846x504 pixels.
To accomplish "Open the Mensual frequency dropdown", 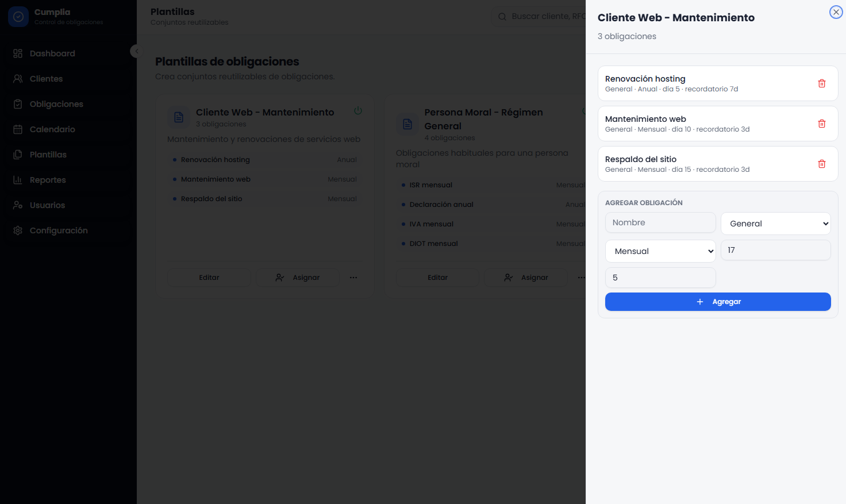I will 660,251.
